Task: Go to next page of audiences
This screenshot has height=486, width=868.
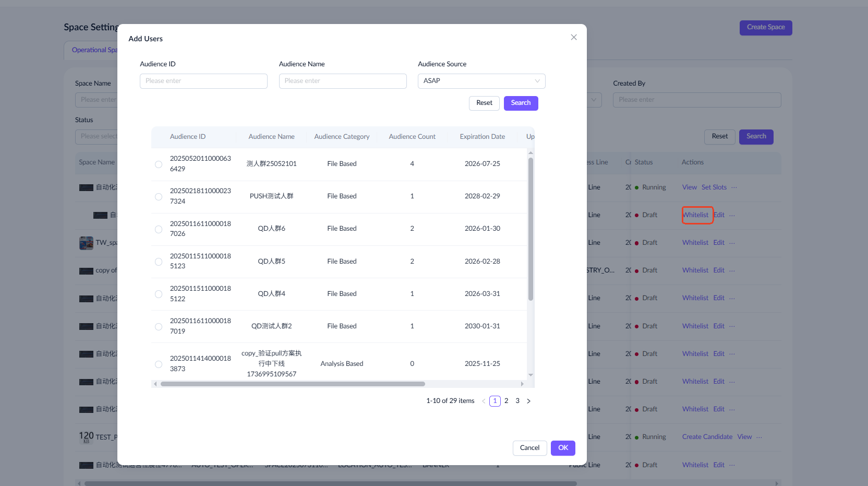Action: point(528,401)
